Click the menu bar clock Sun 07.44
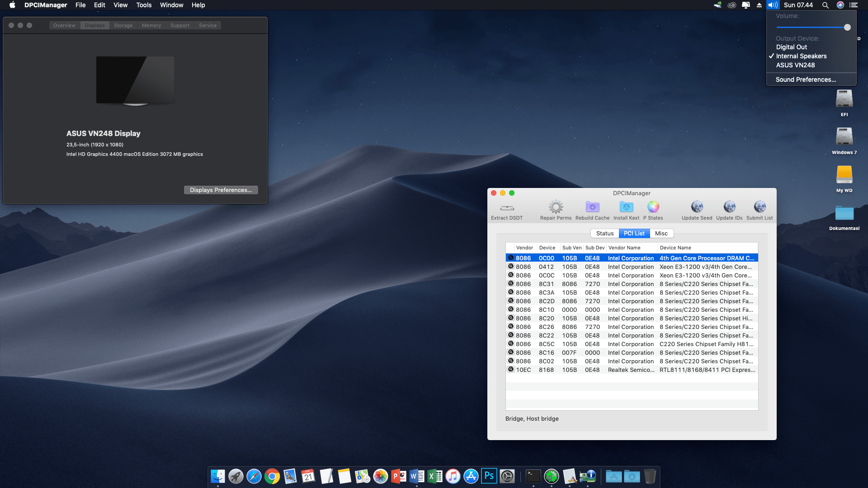 (x=798, y=5)
